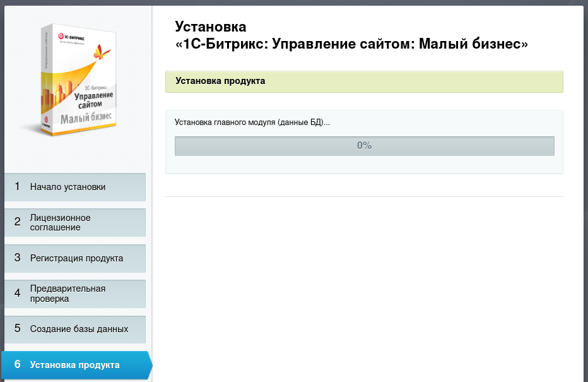Click the arrow tip of the active step
Screen dimensions: 588x382
tap(150, 365)
